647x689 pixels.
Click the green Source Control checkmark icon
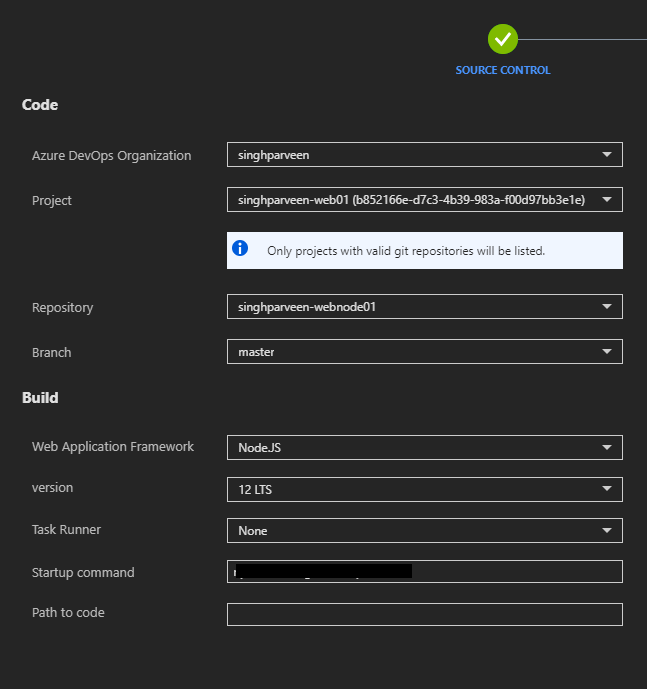(503, 39)
